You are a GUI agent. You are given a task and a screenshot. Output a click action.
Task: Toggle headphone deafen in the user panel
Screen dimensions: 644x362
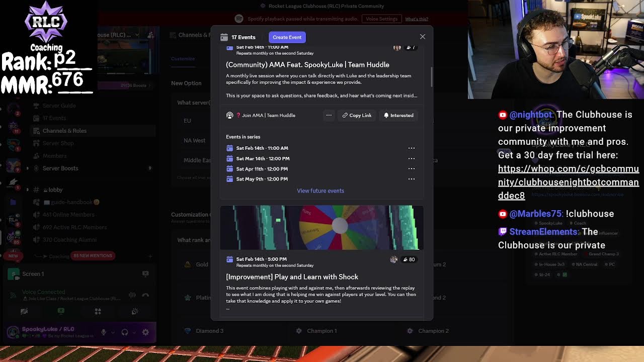[125, 332]
